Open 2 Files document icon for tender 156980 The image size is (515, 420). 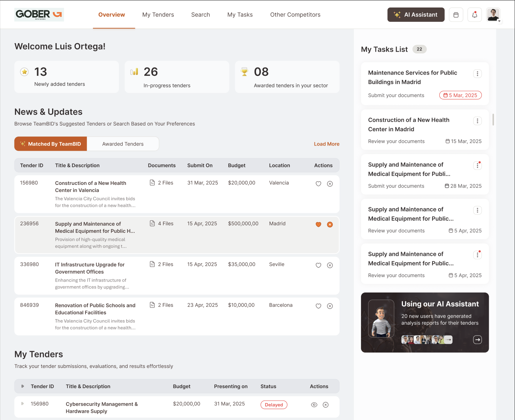(x=152, y=183)
